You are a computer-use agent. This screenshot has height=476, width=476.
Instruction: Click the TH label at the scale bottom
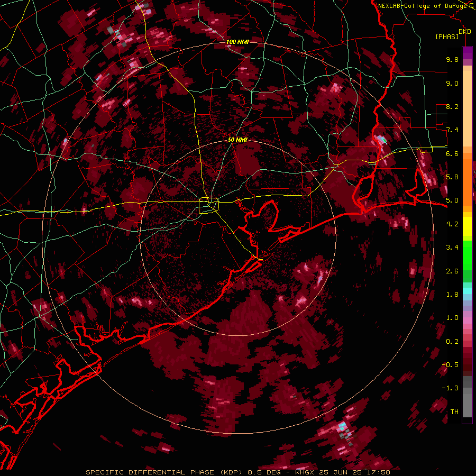[454, 412]
